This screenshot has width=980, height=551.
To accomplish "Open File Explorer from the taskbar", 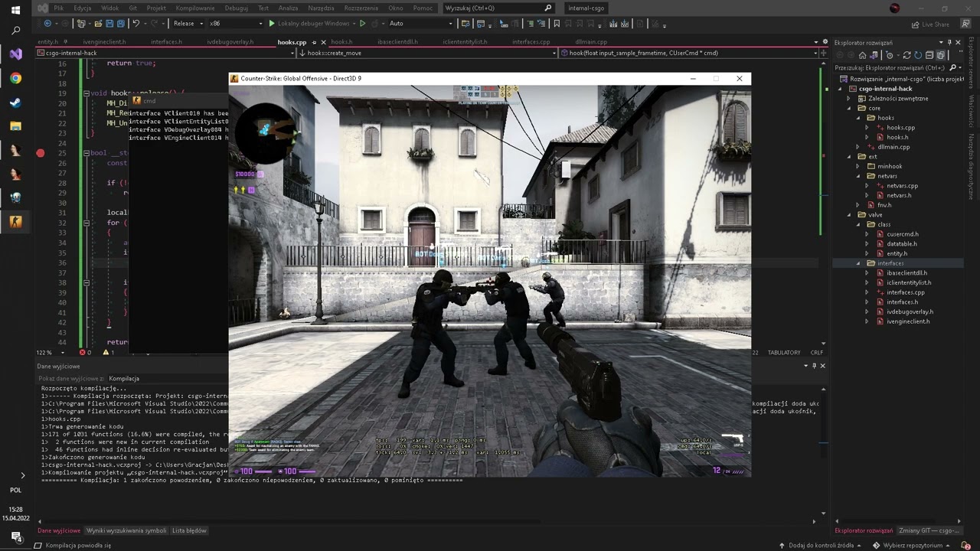I will 15,126.
